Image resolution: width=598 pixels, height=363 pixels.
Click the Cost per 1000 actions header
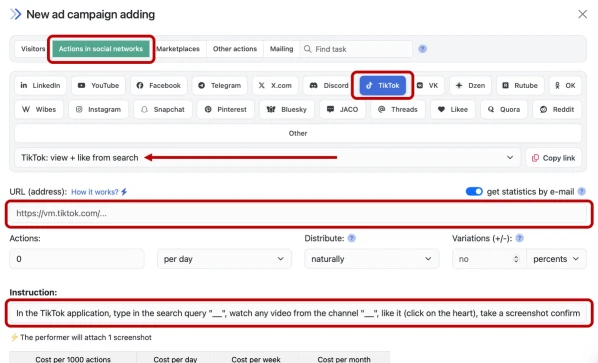(73, 359)
